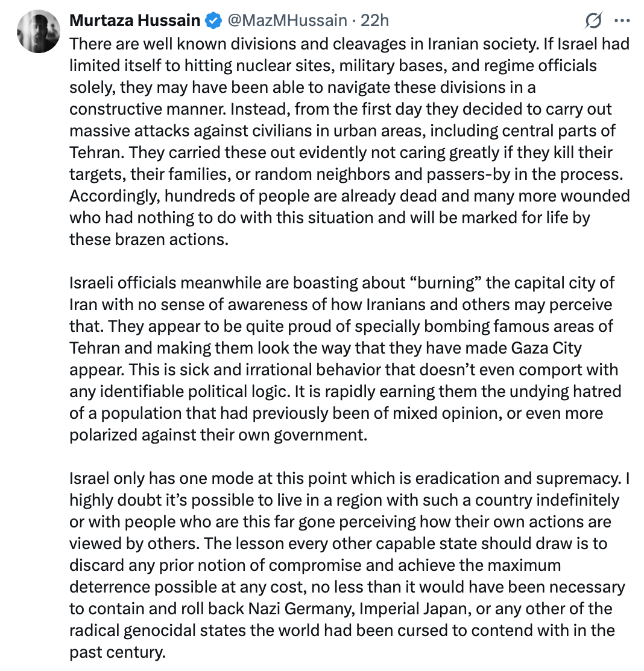This screenshot has width=644, height=671.
Task: Click the paragraph starting "Israel only has one mode"
Action: [349, 565]
